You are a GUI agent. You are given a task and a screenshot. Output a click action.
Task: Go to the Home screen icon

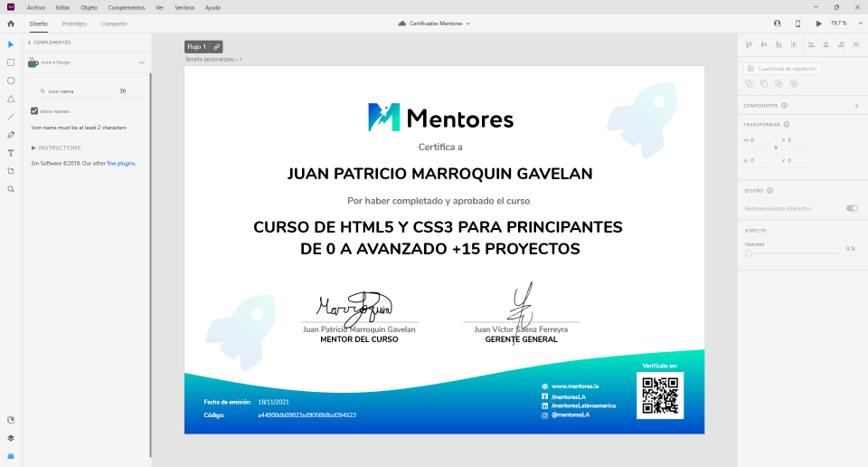tap(11, 24)
